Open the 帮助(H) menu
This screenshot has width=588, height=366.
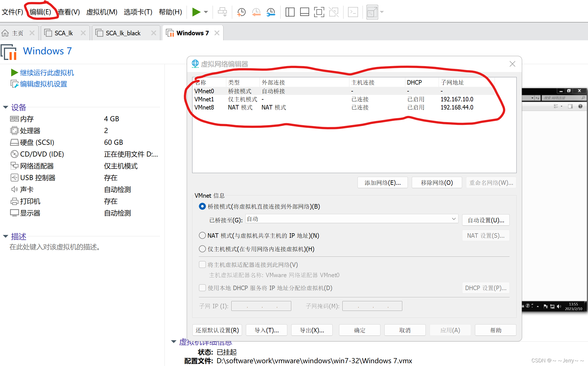[170, 12]
